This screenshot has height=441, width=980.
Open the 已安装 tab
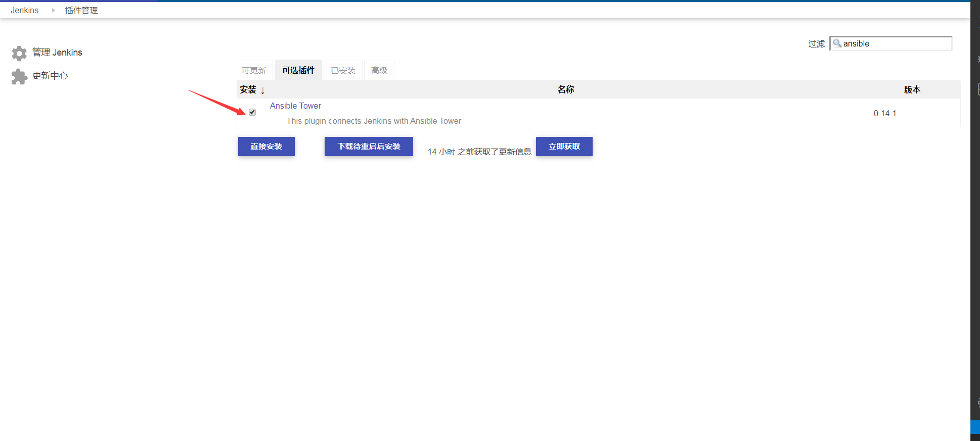coord(343,70)
